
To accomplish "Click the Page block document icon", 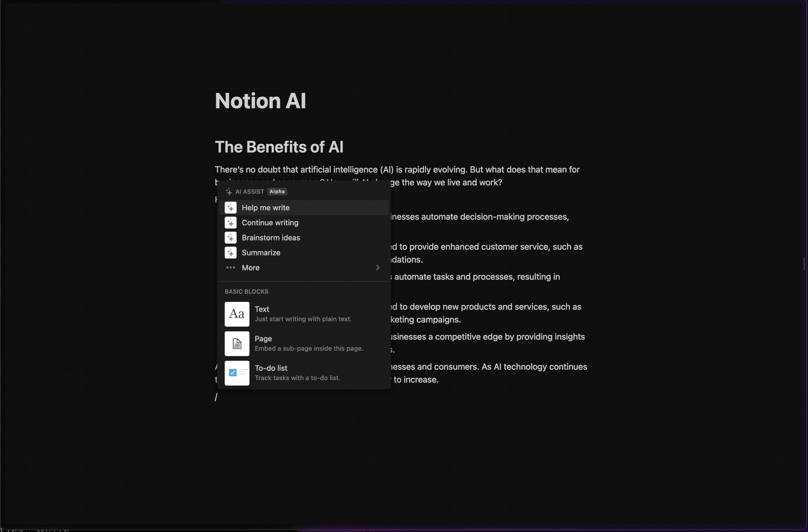I will [x=237, y=344].
